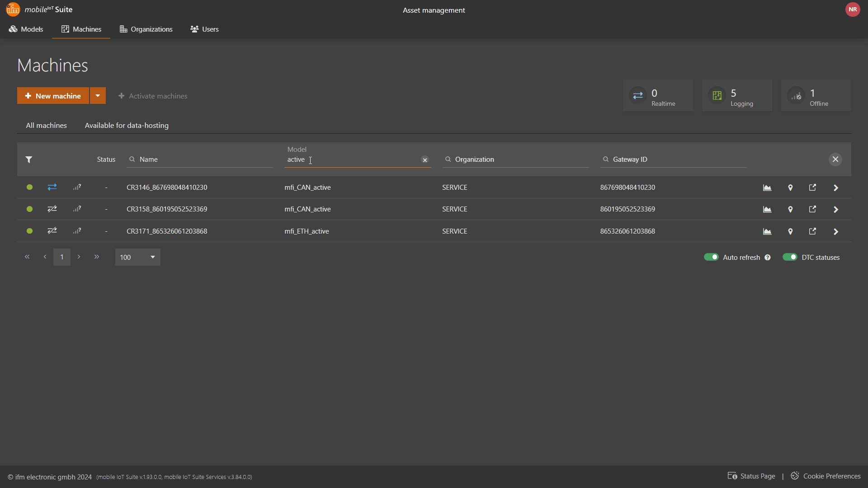Click the New machine button

point(53,96)
